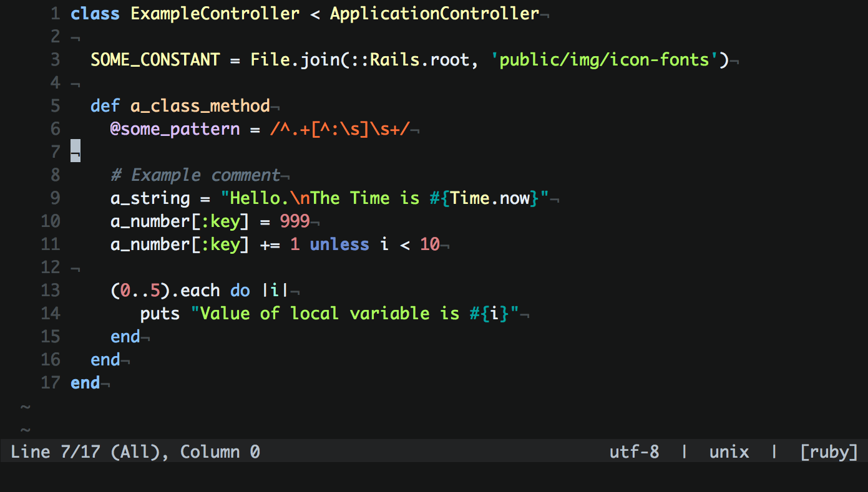
Task: Click the "SOME_CONSTANT" identifier
Action: click(155, 60)
